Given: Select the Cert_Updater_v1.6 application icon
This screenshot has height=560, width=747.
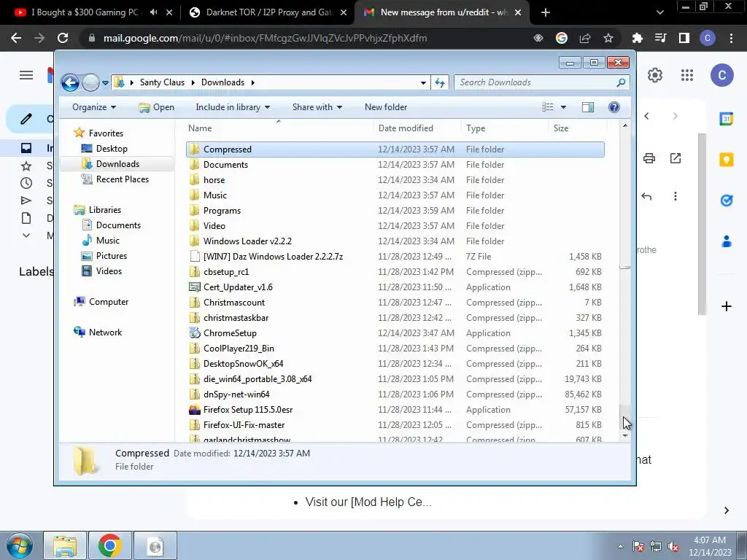Looking at the screenshot, I should pos(194,287).
